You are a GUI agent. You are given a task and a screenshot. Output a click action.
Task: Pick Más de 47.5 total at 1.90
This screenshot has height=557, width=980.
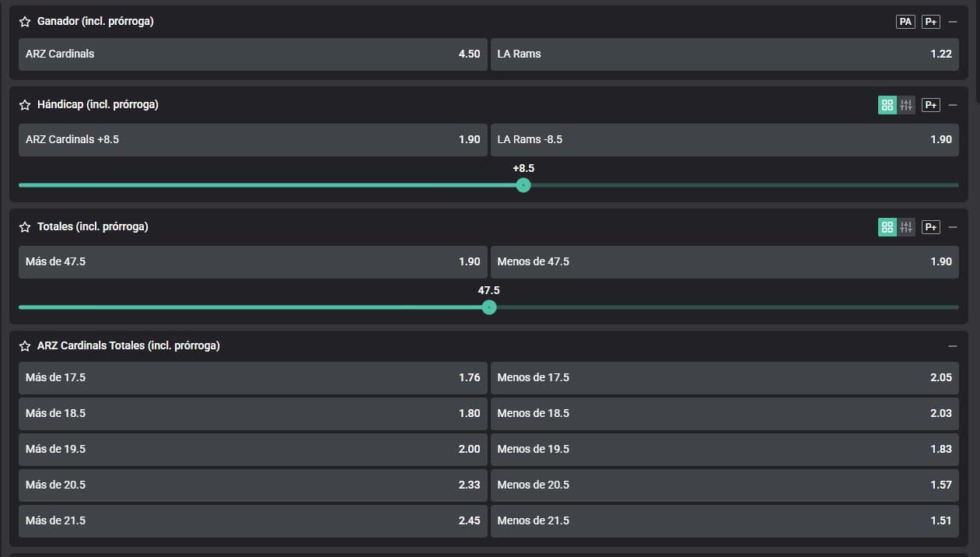point(253,262)
